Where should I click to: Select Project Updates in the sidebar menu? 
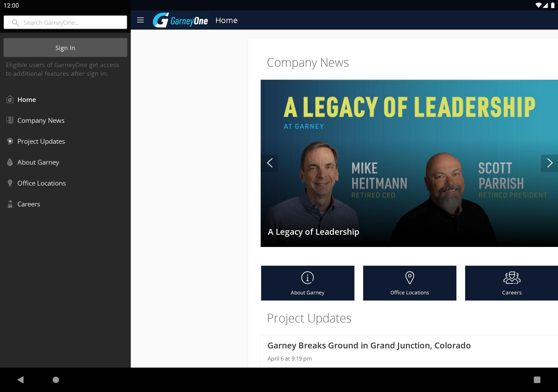[65, 141]
